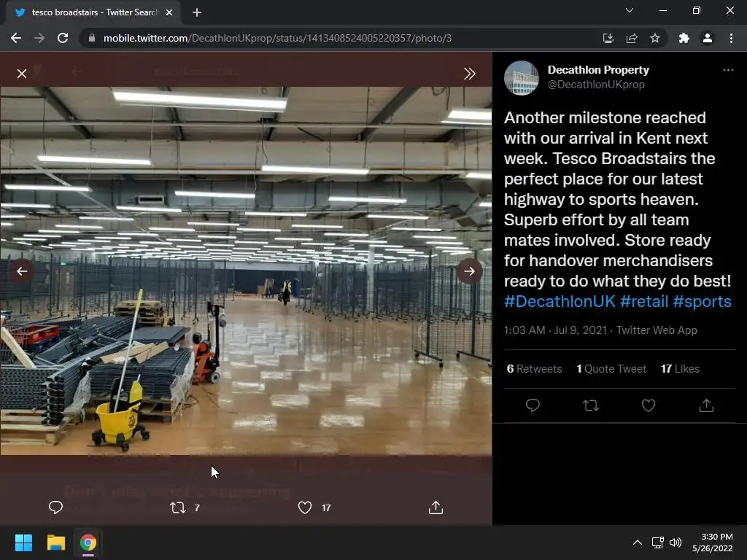Open the #retail hashtag
The image size is (747, 560).
tap(644, 301)
